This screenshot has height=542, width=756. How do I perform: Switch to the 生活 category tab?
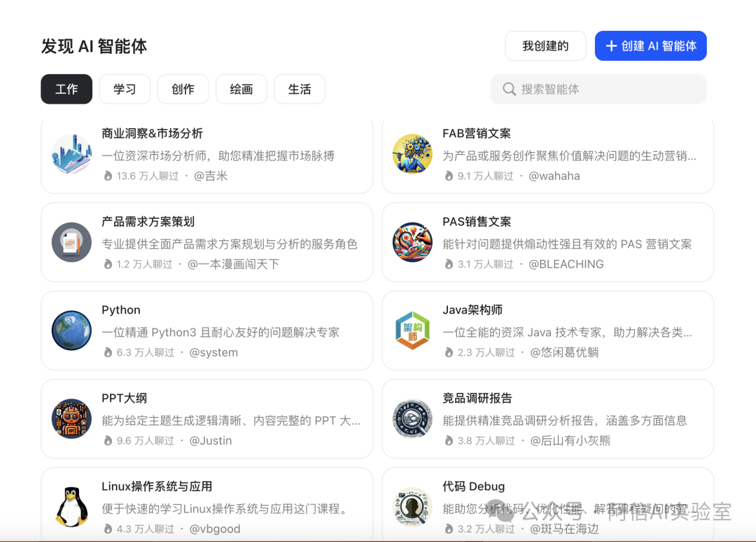300,89
